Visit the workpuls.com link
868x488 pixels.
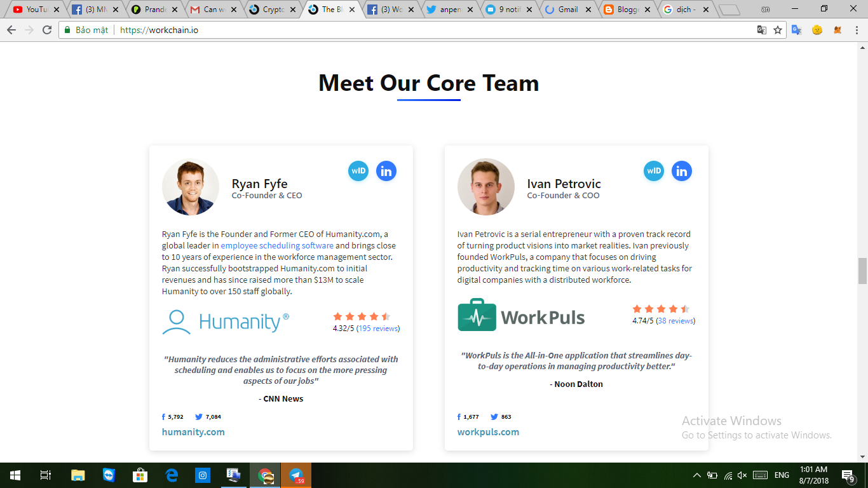[488, 432]
